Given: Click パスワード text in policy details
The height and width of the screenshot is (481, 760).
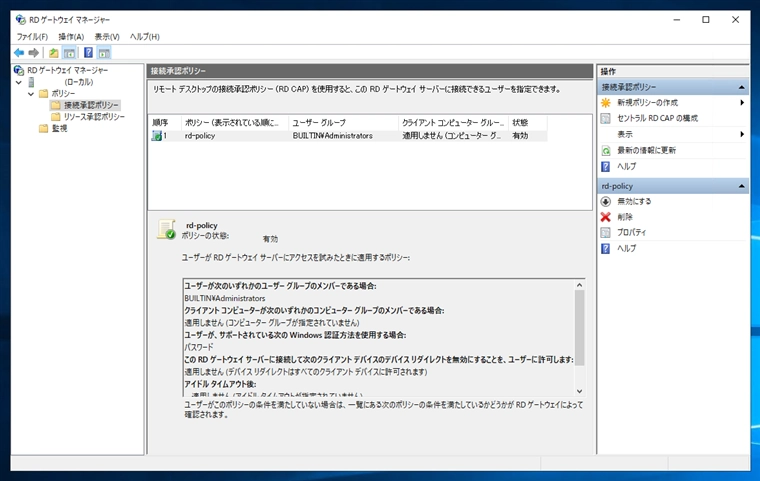Looking at the screenshot, I should click(199, 347).
